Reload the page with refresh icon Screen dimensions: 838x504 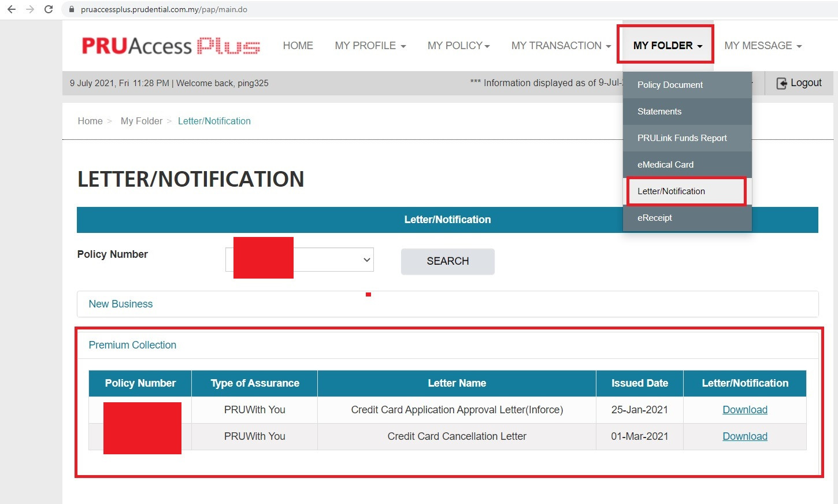[49, 9]
